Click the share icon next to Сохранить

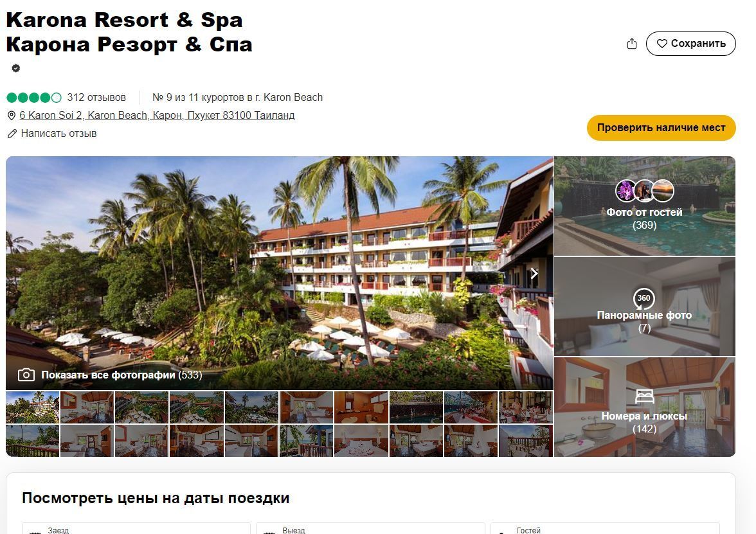(x=631, y=44)
